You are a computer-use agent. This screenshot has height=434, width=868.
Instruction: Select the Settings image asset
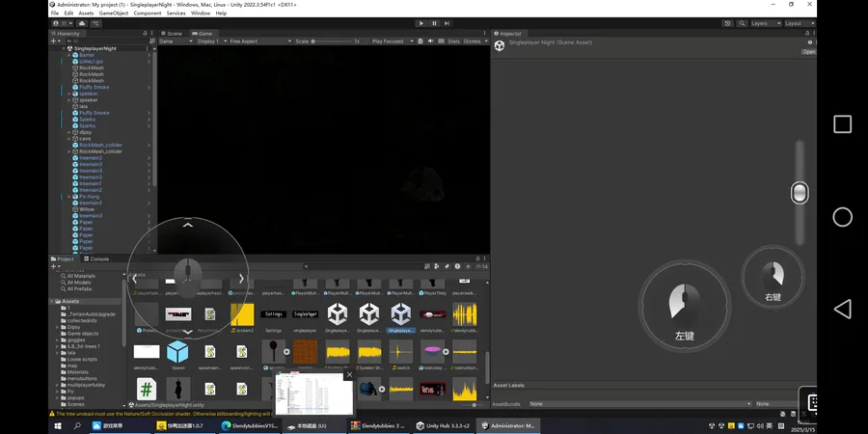274,314
